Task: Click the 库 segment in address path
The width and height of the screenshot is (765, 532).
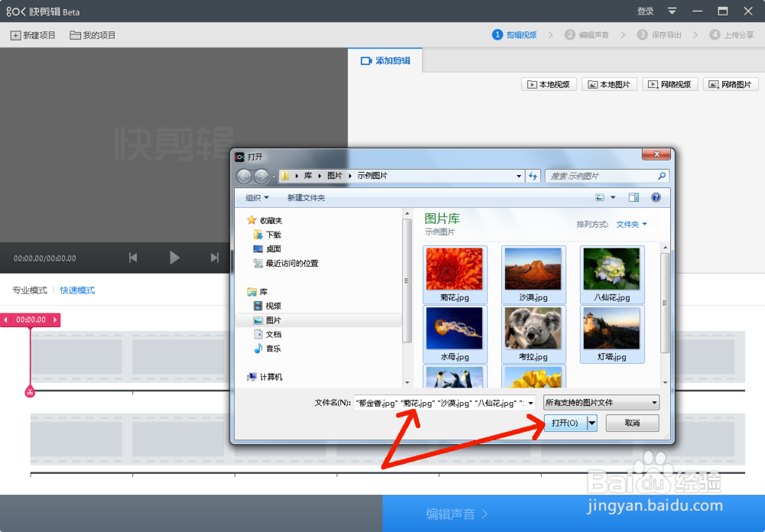Action: point(308,176)
